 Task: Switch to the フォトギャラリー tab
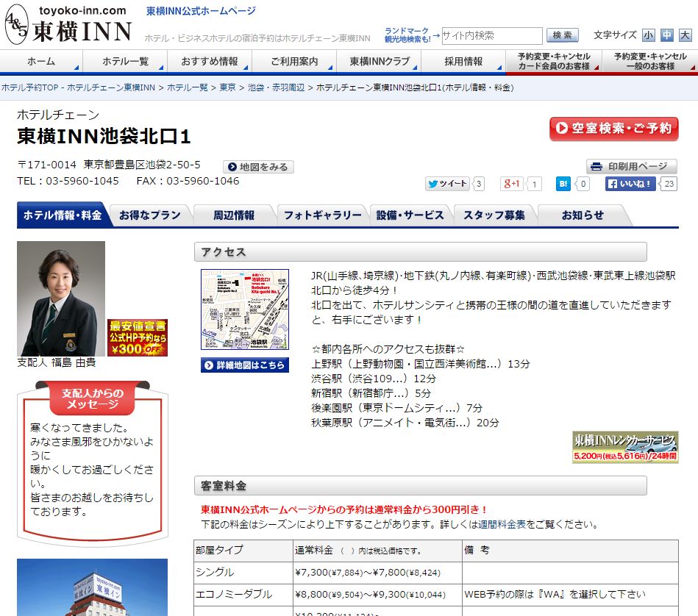coord(323,215)
